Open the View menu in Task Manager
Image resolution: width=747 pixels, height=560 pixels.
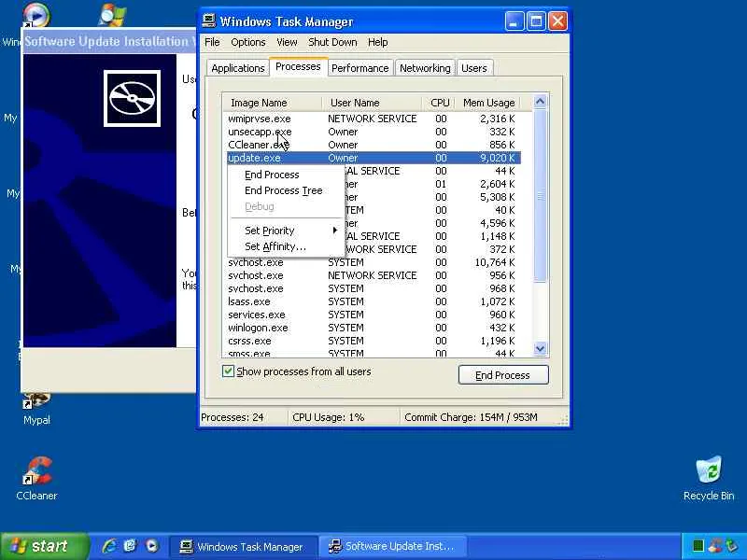(x=287, y=42)
